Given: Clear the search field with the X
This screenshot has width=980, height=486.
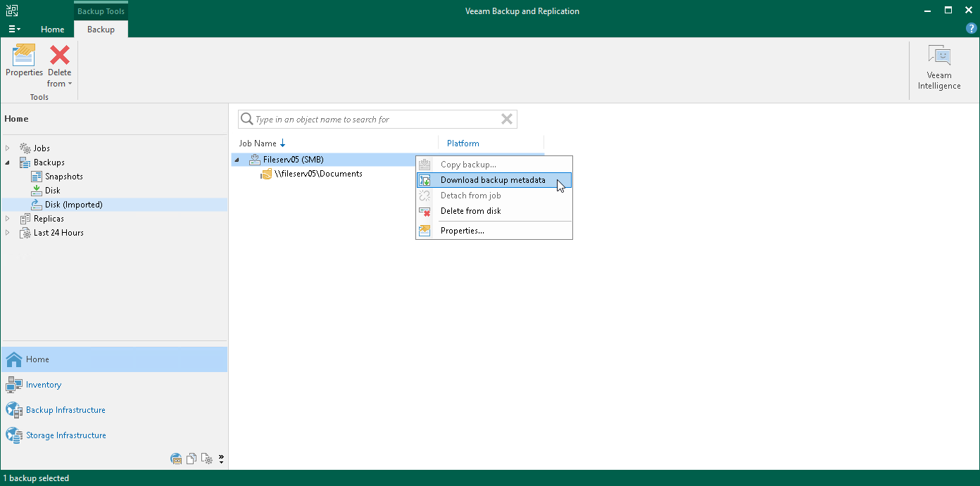Looking at the screenshot, I should pyautogui.click(x=506, y=119).
